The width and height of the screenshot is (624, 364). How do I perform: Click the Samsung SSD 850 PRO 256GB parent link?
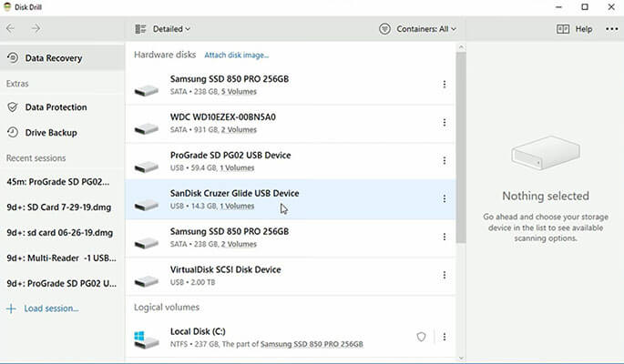coord(312,344)
